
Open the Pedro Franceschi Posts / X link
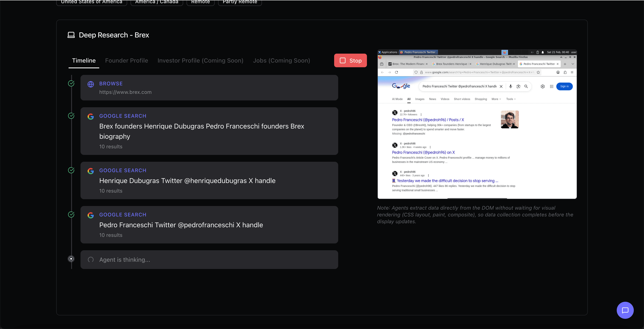pos(427,120)
